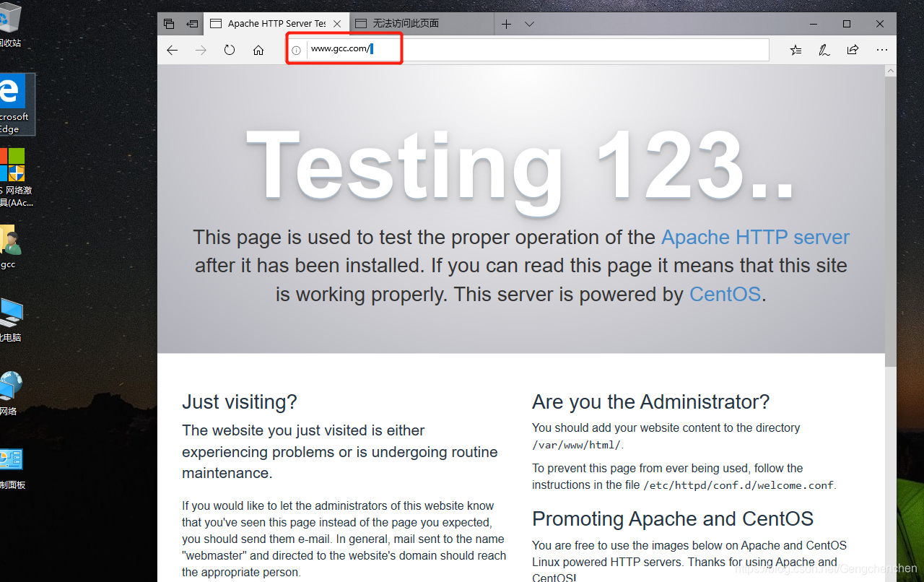Image resolution: width=924 pixels, height=582 pixels.
Task: Click the 'Are you the Administrator?' heading
Action: (651, 401)
